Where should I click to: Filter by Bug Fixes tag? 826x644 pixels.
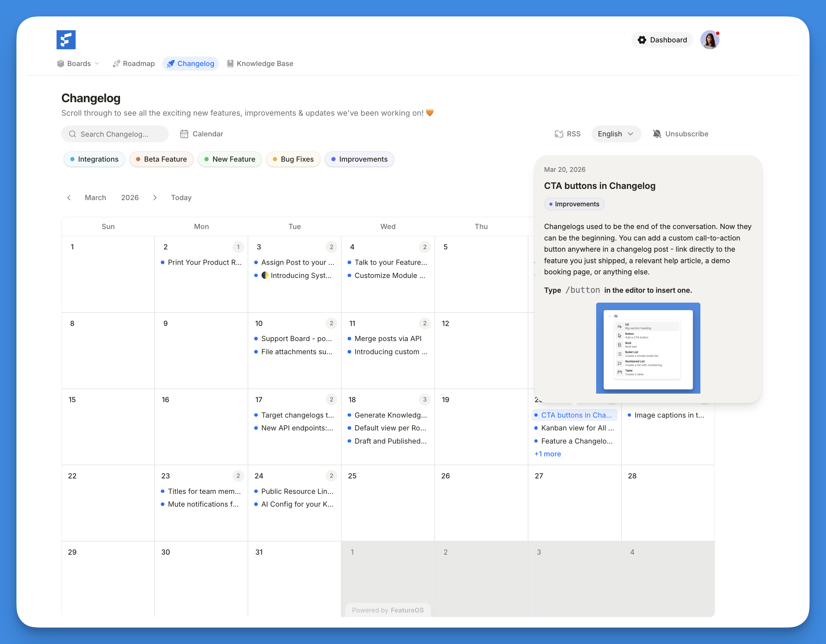tap(294, 159)
